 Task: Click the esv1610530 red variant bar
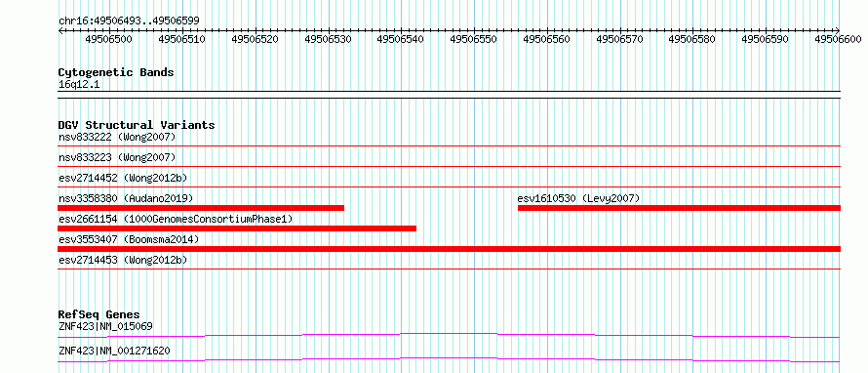point(679,208)
